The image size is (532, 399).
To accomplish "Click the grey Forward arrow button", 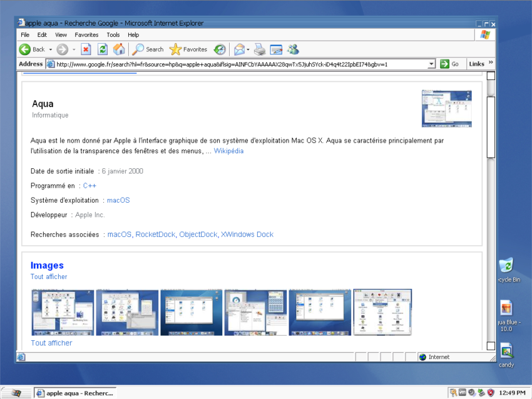I will (62, 49).
